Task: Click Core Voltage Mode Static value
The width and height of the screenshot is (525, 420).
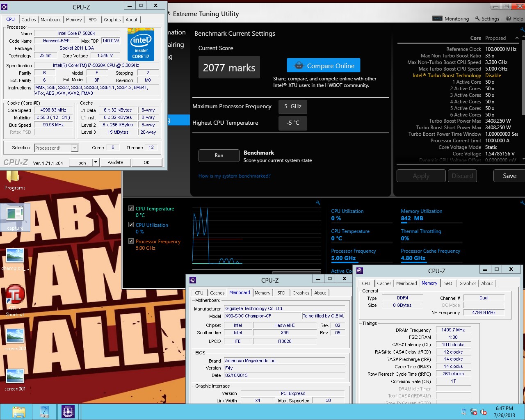Action: coord(491,147)
